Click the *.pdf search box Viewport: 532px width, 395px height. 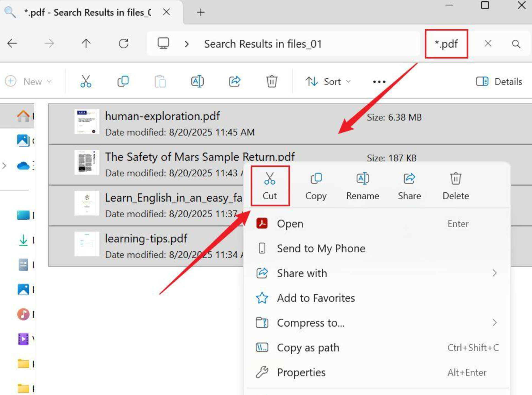pos(446,44)
